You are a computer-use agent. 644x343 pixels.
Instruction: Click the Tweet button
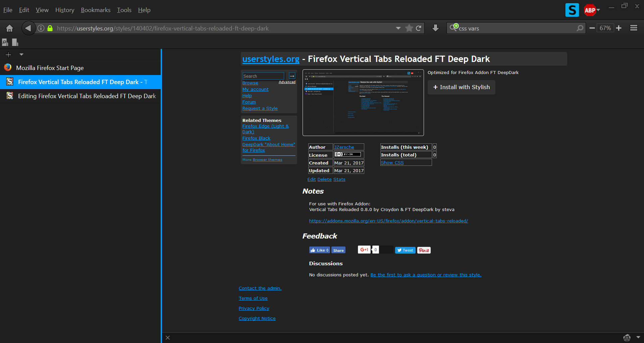(405, 250)
